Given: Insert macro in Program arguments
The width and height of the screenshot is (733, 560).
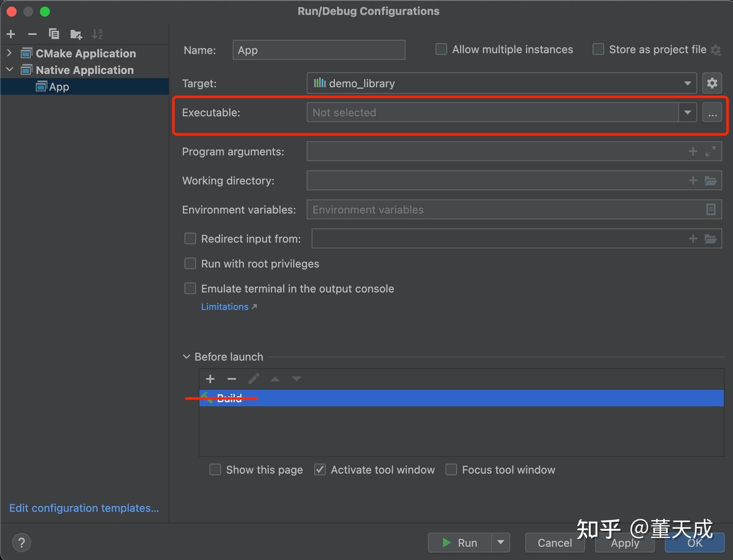Looking at the screenshot, I should click(x=693, y=151).
